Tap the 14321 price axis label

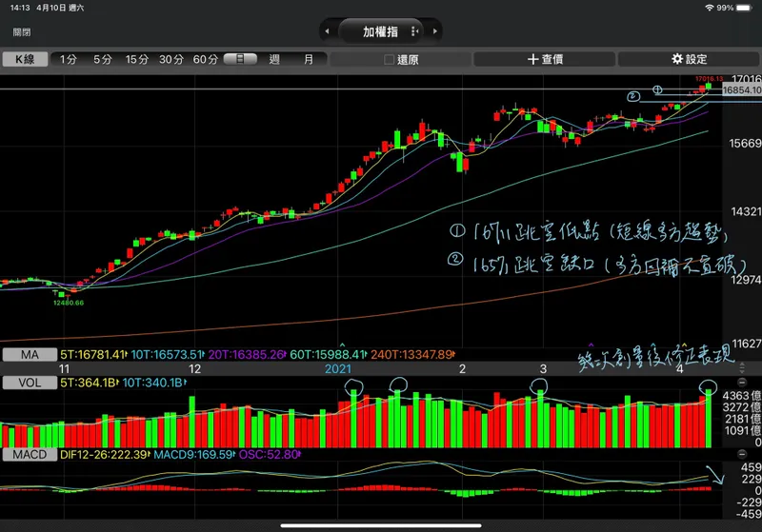(746, 211)
